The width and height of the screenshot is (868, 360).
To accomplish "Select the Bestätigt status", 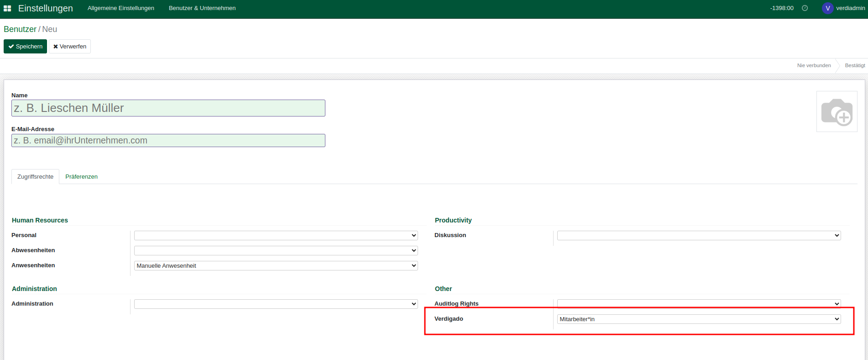I will 855,65.
